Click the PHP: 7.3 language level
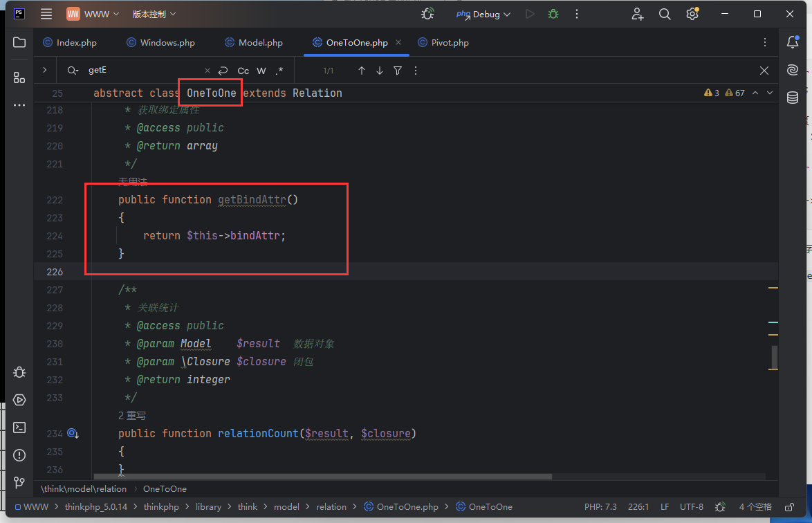 600,507
